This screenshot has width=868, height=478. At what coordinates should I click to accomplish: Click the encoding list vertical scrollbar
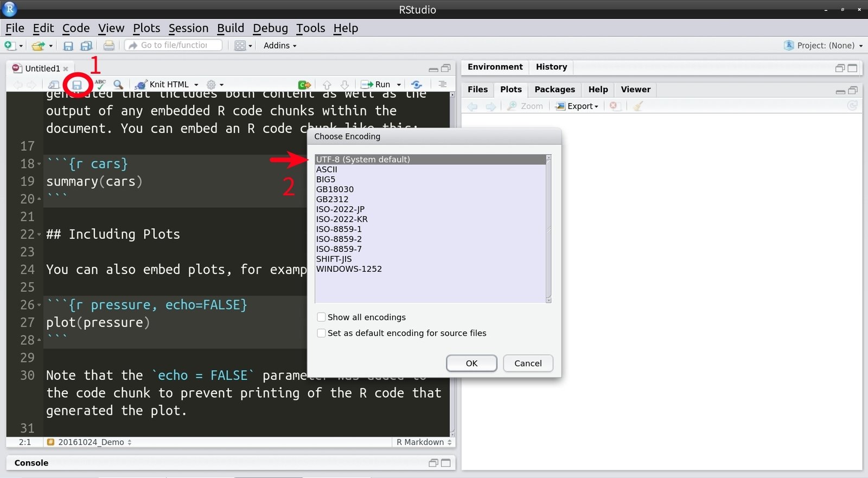coord(548,228)
